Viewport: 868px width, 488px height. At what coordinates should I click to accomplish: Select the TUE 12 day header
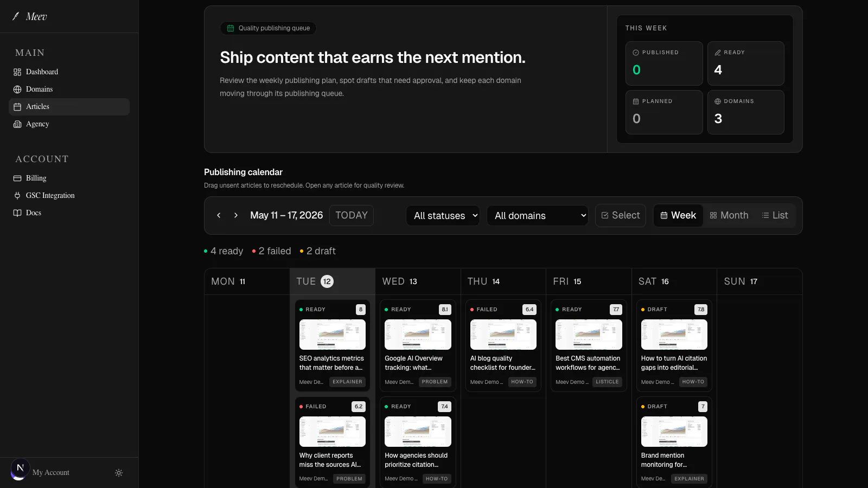click(333, 281)
